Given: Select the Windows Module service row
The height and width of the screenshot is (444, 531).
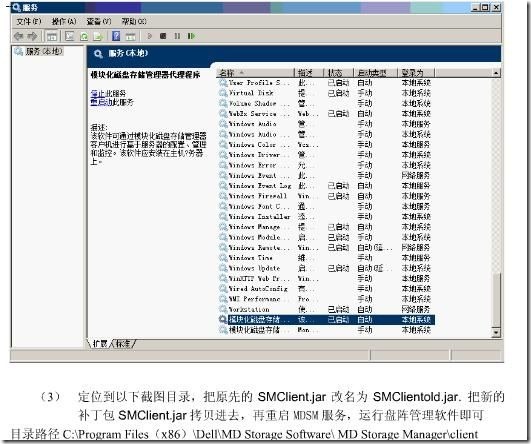Looking at the screenshot, I should (326, 237).
